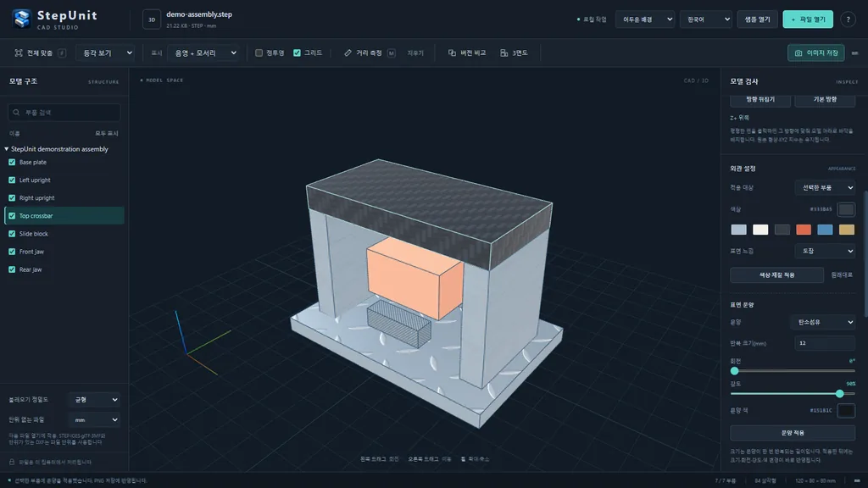
Task: Disable the grid (그리드) checkbox
Action: tap(297, 53)
